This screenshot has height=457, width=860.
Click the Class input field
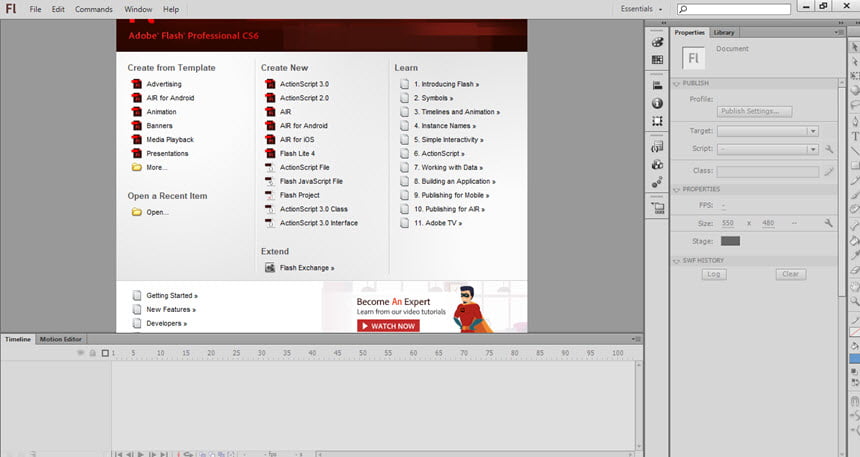pos(768,171)
